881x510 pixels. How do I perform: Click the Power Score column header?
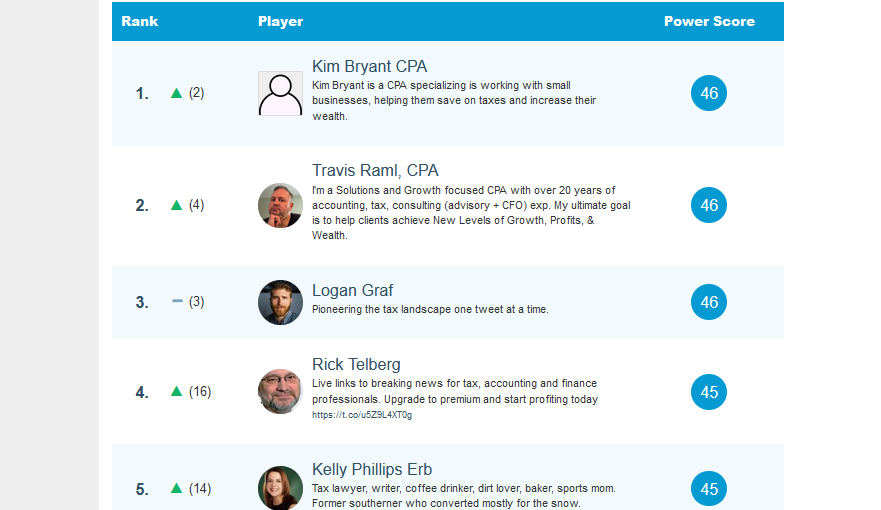tap(709, 21)
